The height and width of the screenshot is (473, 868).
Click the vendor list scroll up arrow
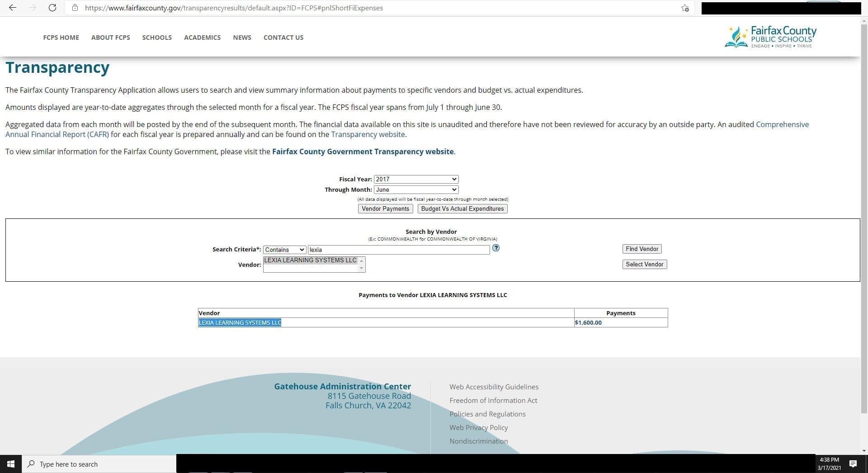[361, 260]
